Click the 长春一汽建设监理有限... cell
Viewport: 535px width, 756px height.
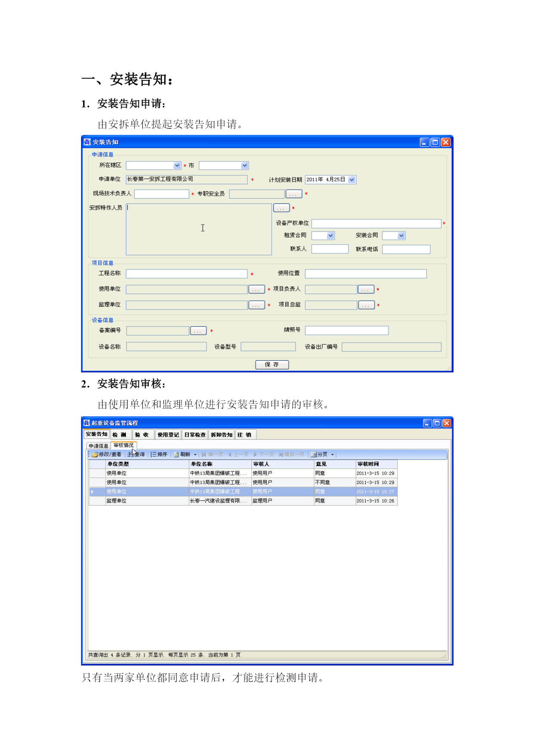(x=220, y=501)
